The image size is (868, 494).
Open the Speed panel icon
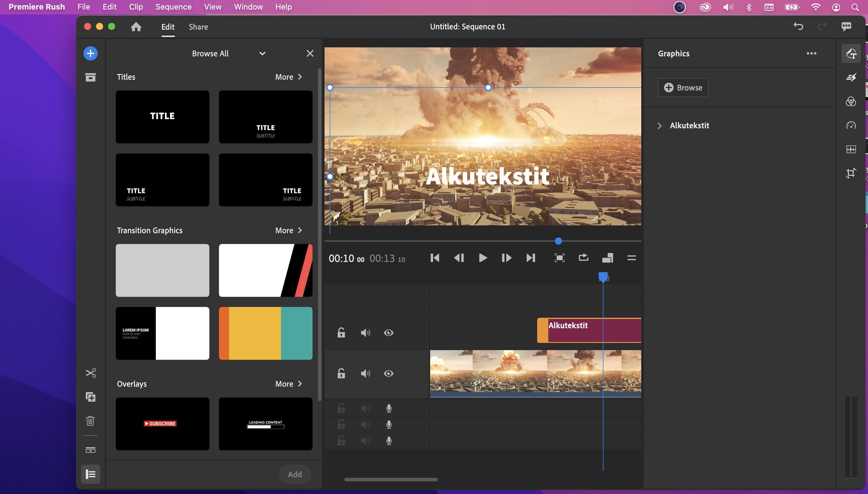[851, 125]
